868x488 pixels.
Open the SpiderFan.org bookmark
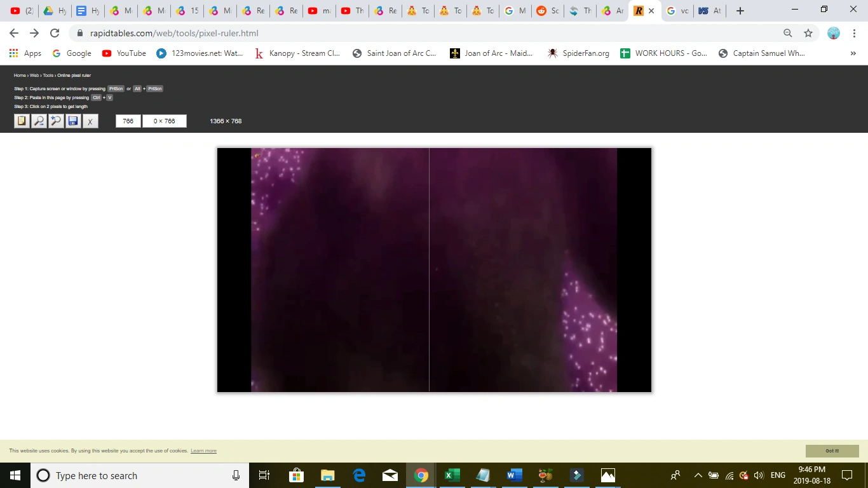pyautogui.click(x=579, y=53)
